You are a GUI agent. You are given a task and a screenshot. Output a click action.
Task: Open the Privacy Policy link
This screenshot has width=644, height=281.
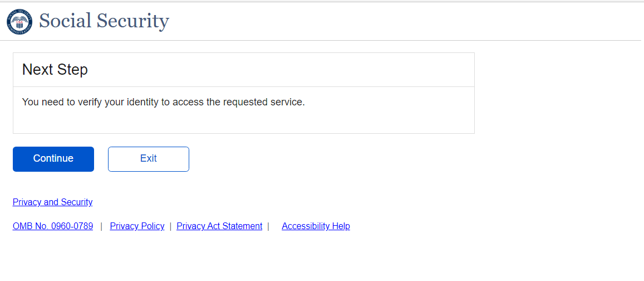[137, 226]
